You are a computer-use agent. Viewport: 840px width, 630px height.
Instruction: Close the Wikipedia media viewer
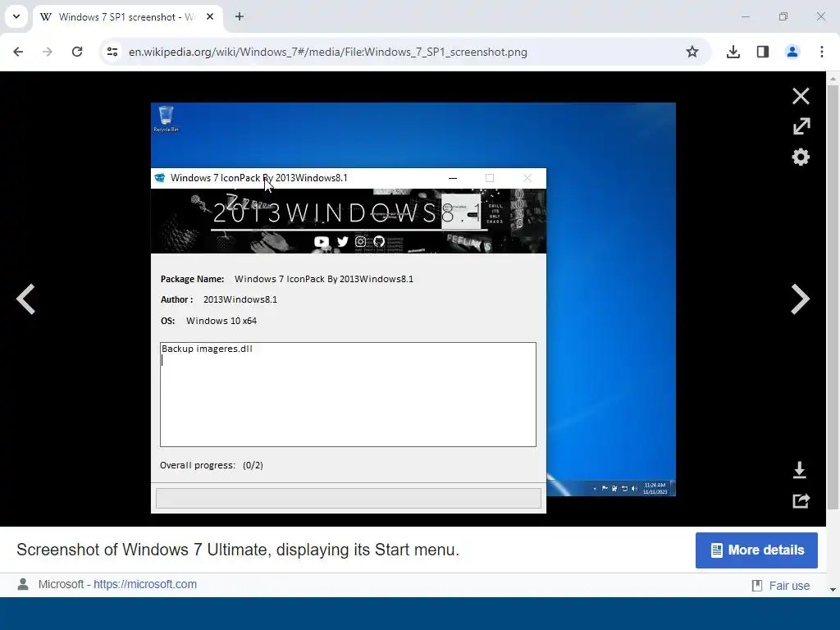[x=801, y=96]
